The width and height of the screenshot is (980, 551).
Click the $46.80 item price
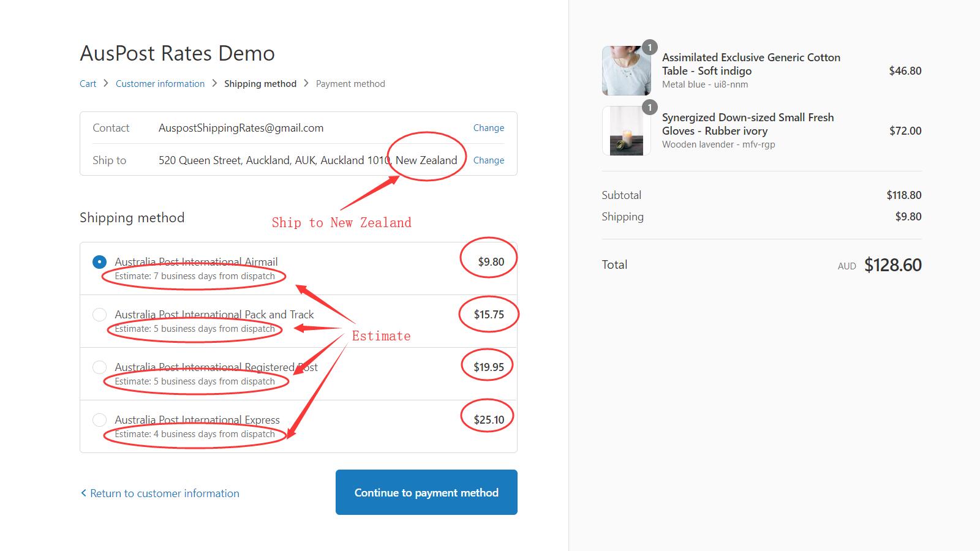pos(905,71)
